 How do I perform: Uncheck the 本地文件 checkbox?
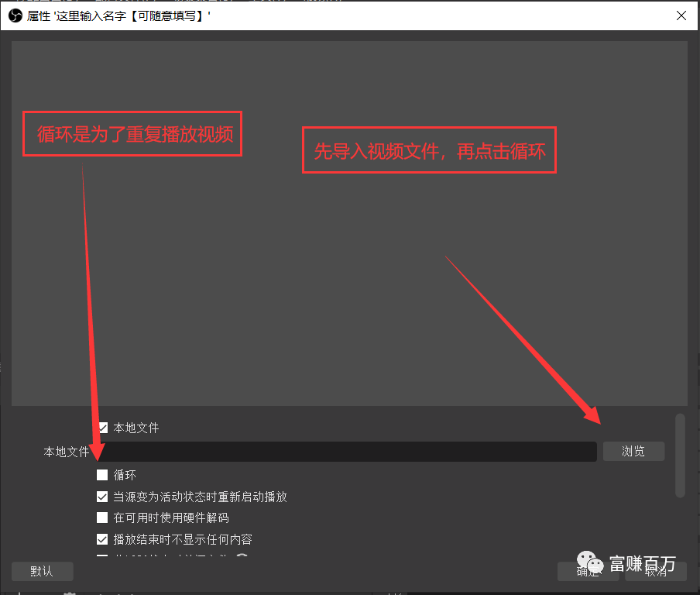pos(102,428)
